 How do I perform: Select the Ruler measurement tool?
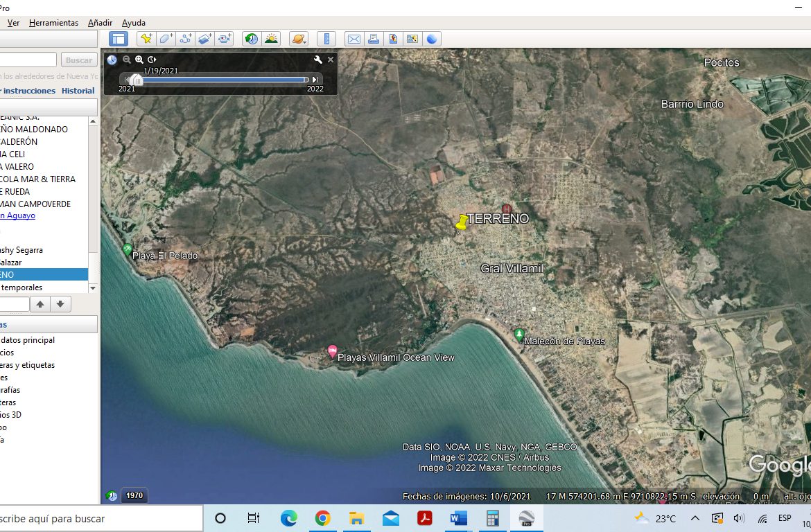click(x=326, y=39)
